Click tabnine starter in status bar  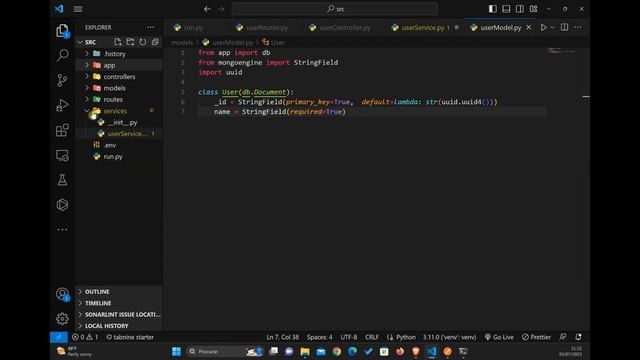pyautogui.click(x=130, y=337)
